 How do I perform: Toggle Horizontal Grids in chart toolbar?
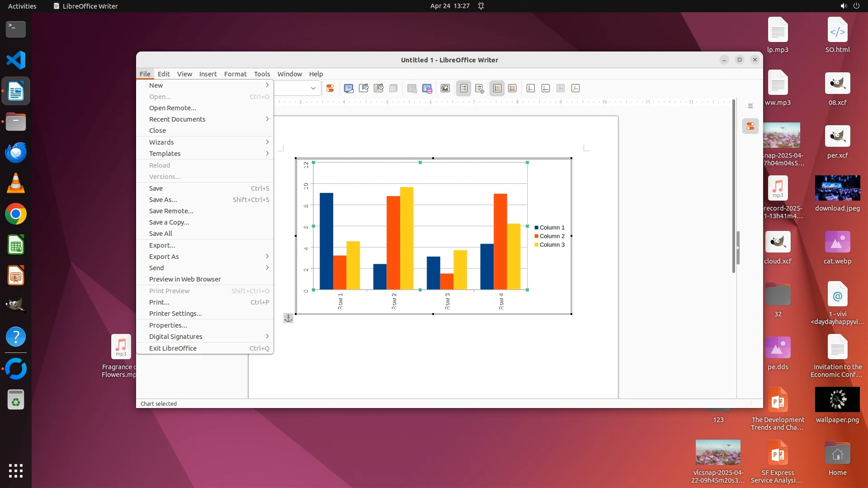point(497,89)
